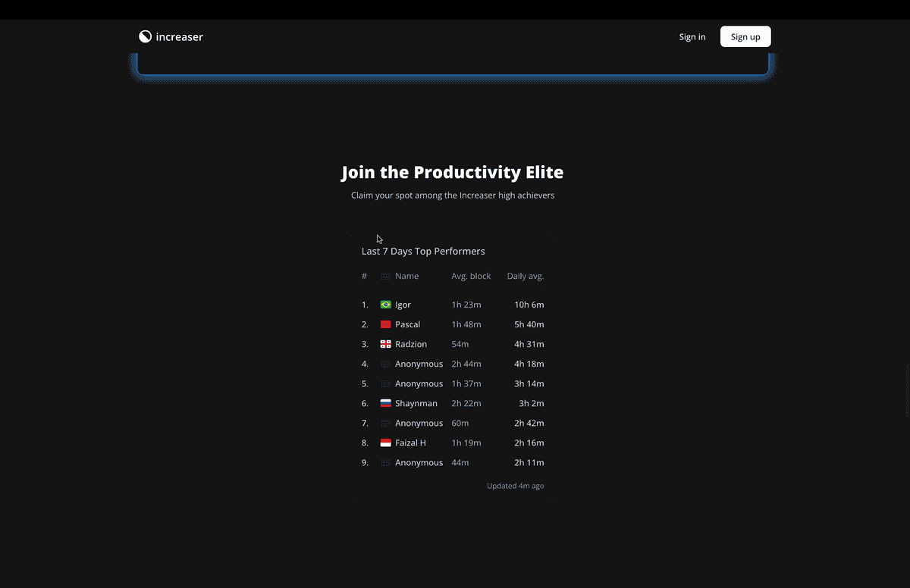The height and width of the screenshot is (588, 910).
Task: Click the placeholder flag for rank 4 Anonymous
Action: [x=385, y=364]
